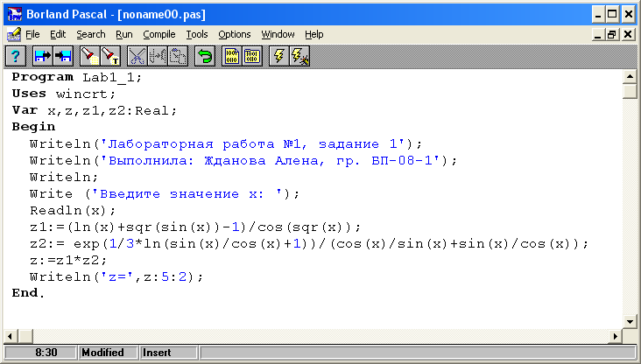The image size is (641, 364).
Task: Click the 'Лабораторная работа №1' string line
Action: tap(226, 144)
